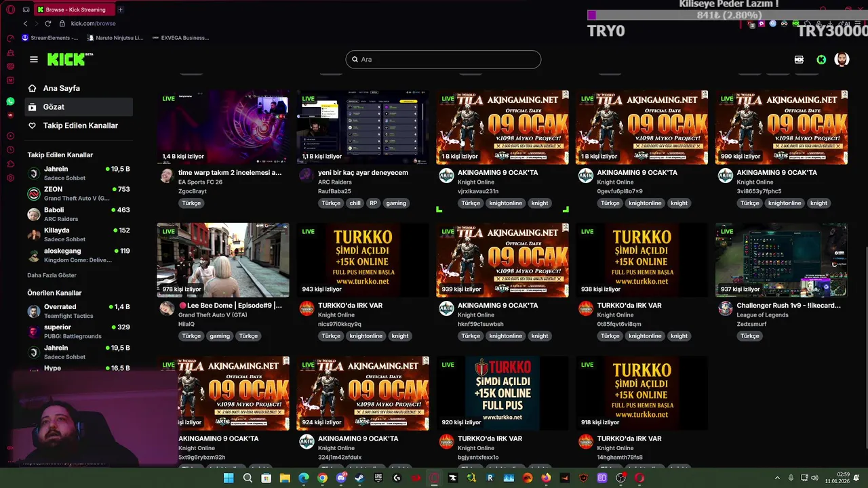
Task: Focus the Ara search field
Action: 443,59
